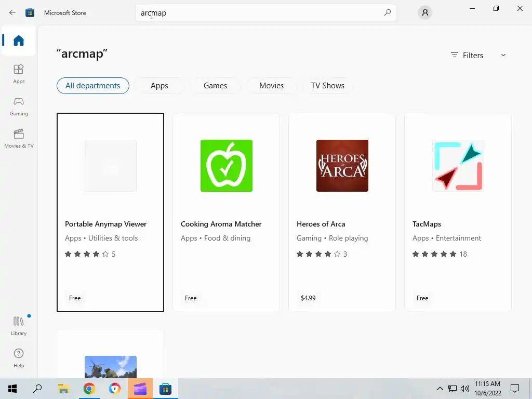This screenshot has width=532, height=399.
Task: Select the TV Shows department filter
Action: click(328, 86)
